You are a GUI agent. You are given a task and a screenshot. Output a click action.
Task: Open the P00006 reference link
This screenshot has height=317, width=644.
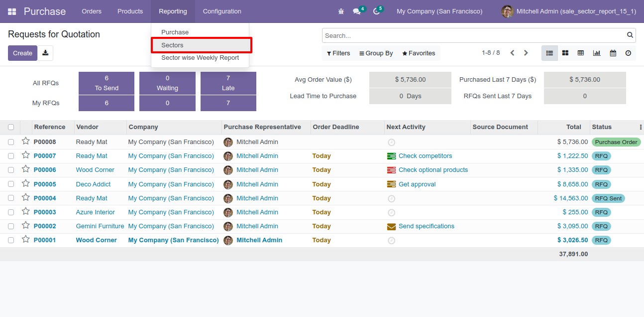45,170
